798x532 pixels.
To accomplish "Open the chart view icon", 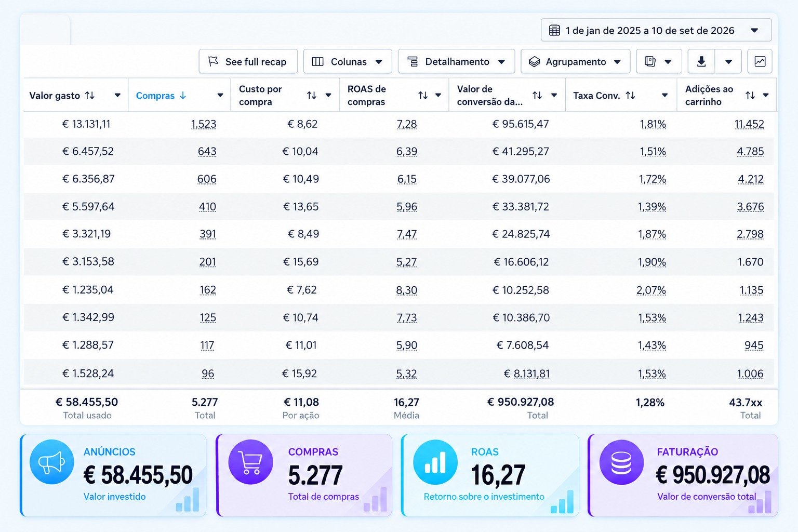I will tap(760, 61).
